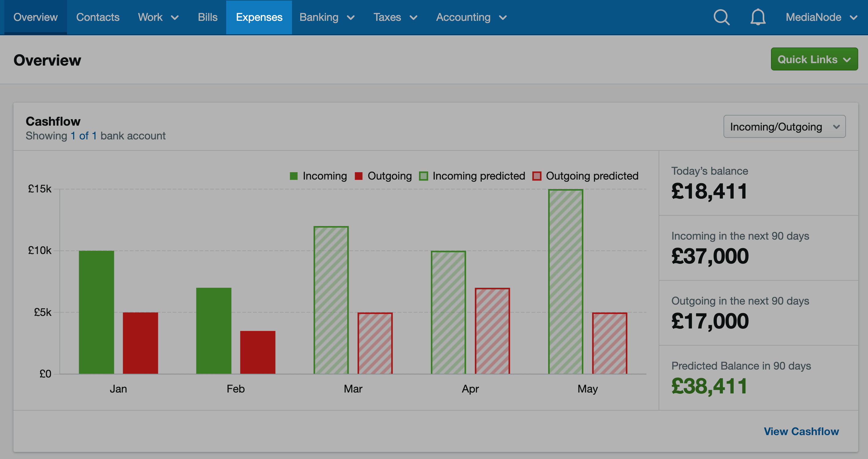Image resolution: width=868 pixels, height=459 pixels.
Task: Click the search magnifier icon
Action: (x=721, y=17)
